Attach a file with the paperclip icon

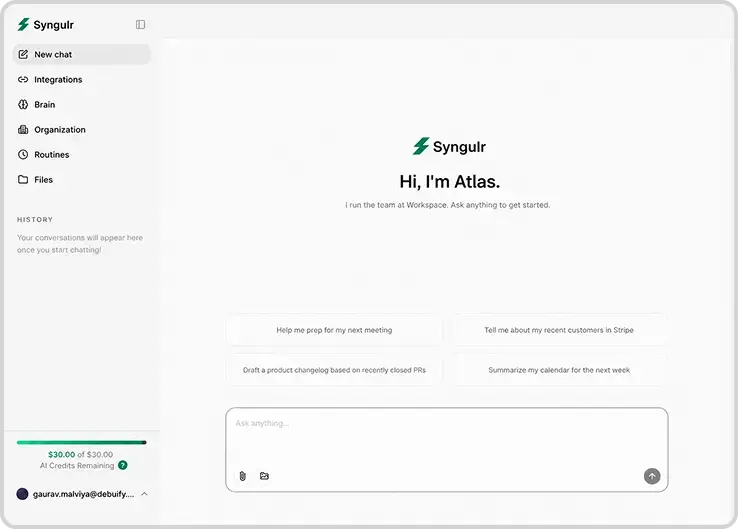[x=242, y=476]
